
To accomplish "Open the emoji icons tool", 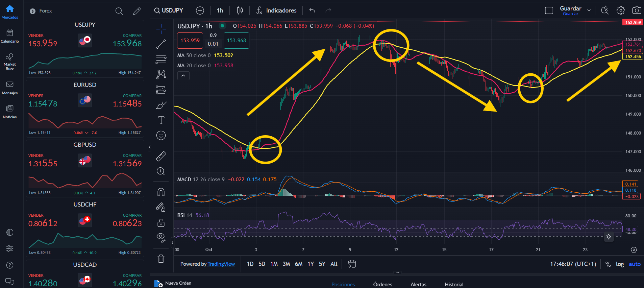I will pos(161,136).
